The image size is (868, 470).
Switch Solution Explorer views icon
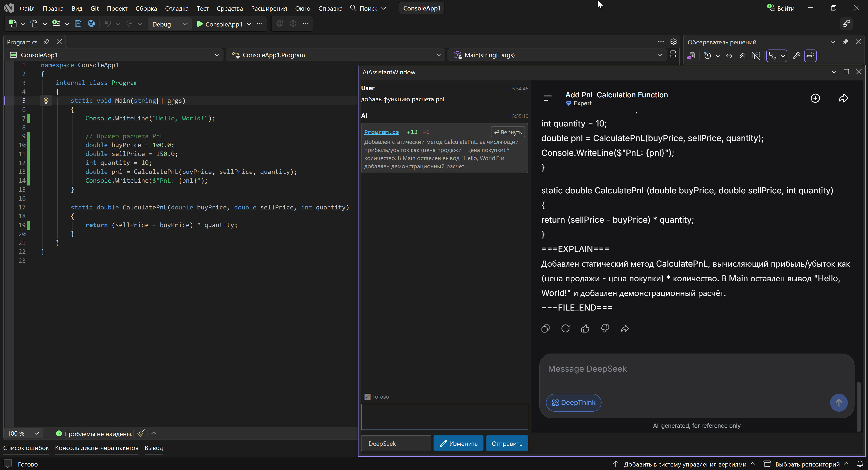(x=691, y=56)
